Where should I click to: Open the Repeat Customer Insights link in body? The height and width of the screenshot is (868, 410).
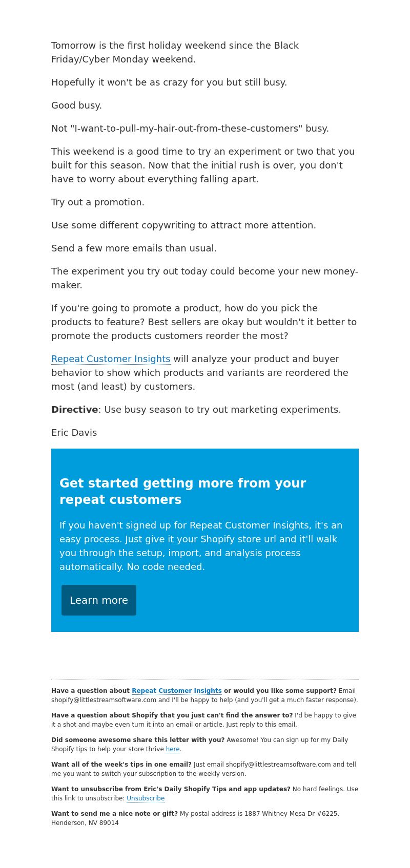click(111, 359)
